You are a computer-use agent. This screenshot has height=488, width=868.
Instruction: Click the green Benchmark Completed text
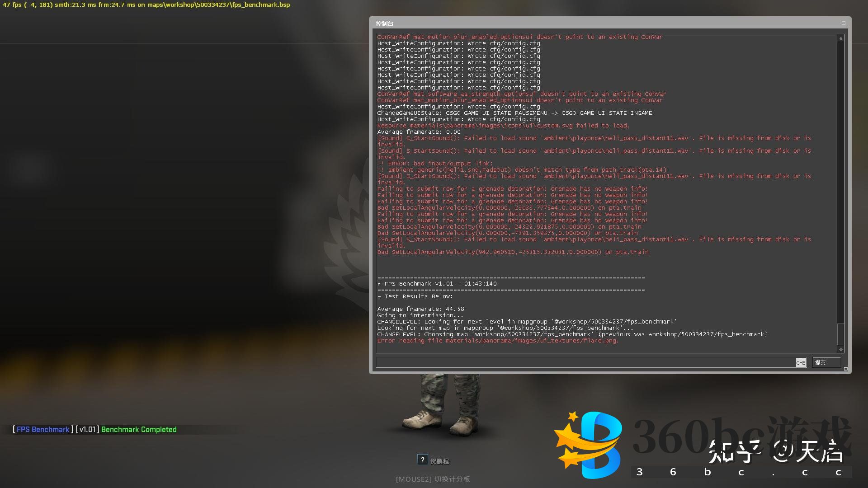pyautogui.click(x=139, y=429)
